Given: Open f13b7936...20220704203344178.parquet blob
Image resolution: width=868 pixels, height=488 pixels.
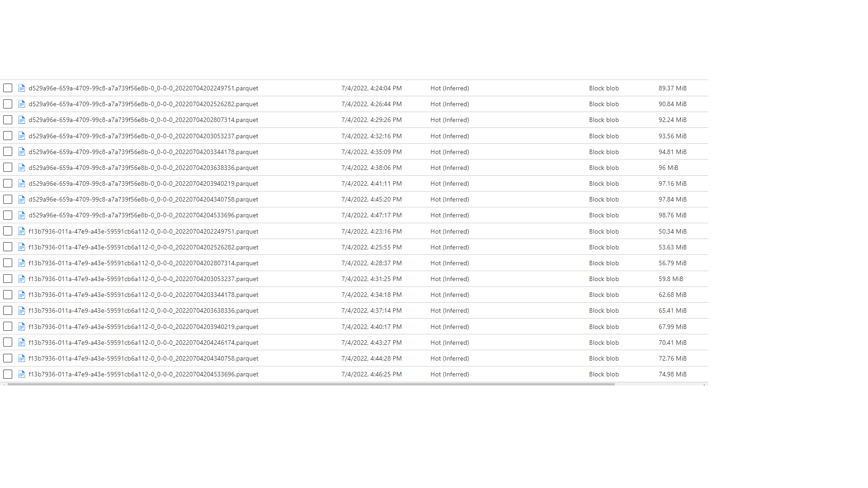Looking at the screenshot, I should click(x=143, y=295).
